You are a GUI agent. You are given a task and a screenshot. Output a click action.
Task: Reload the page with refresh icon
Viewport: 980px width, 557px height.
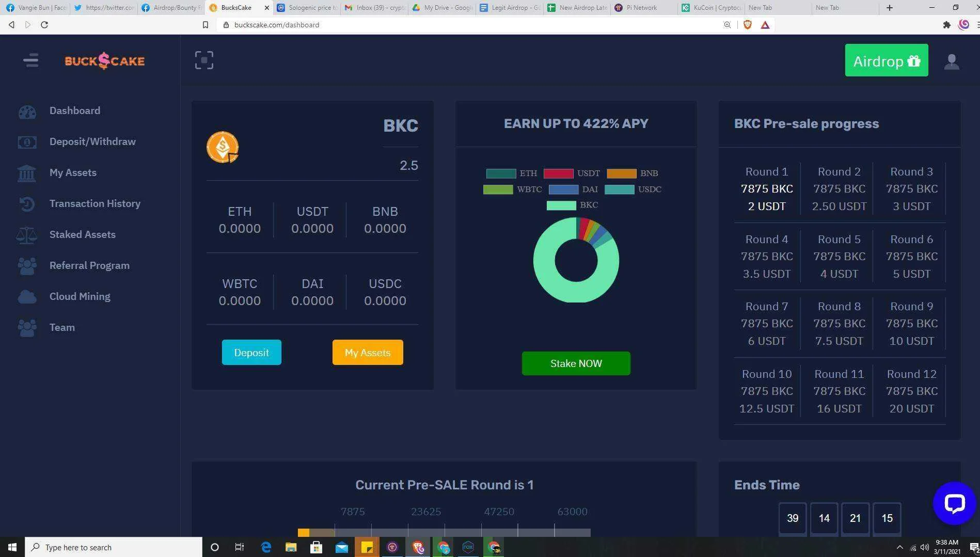point(44,25)
